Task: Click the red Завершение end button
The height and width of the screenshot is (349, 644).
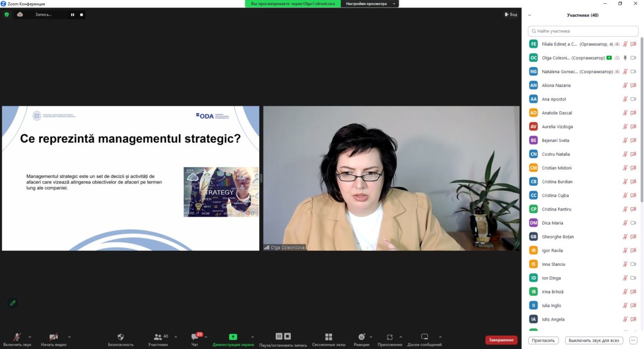Action: pyautogui.click(x=501, y=340)
